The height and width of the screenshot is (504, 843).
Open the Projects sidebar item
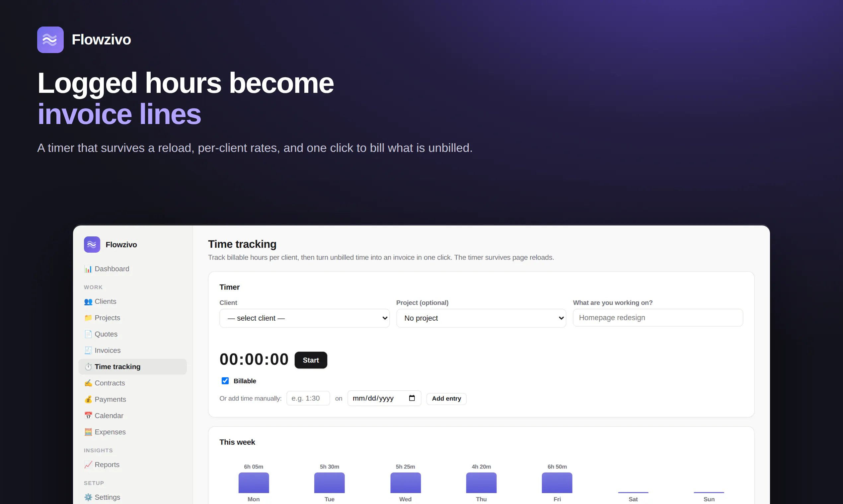pos(132,318)
